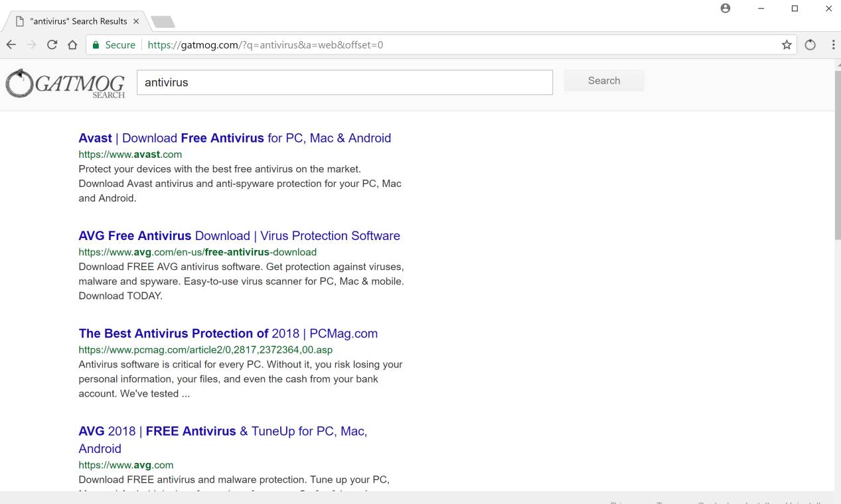Open The Best Antivirus Protection of 2018 result
The image size is (841, 504).
tap(228, 333)
